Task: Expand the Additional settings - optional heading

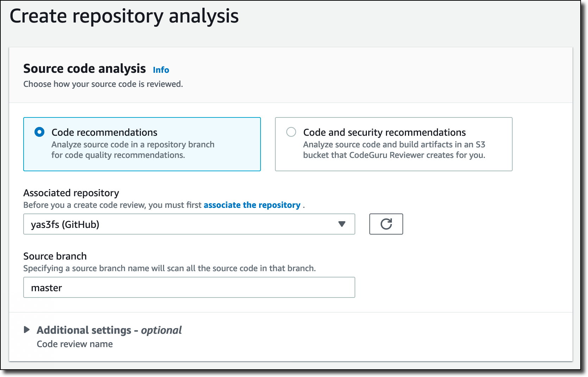Action: point(109,330)
